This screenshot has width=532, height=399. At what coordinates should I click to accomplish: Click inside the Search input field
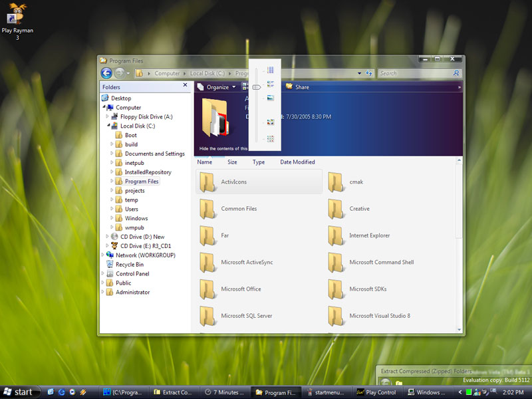415,73
